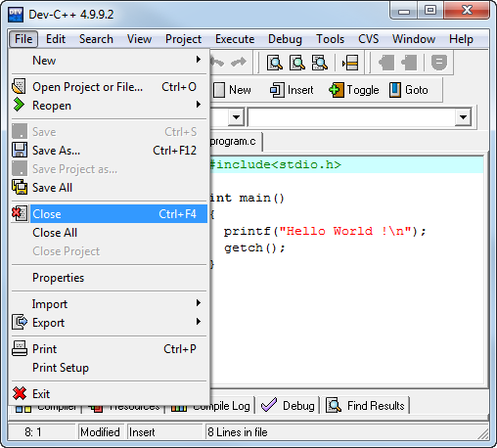The image size is (497, 448).
Task: Click the Toggle bookmark button
Action: pos(354,90)
